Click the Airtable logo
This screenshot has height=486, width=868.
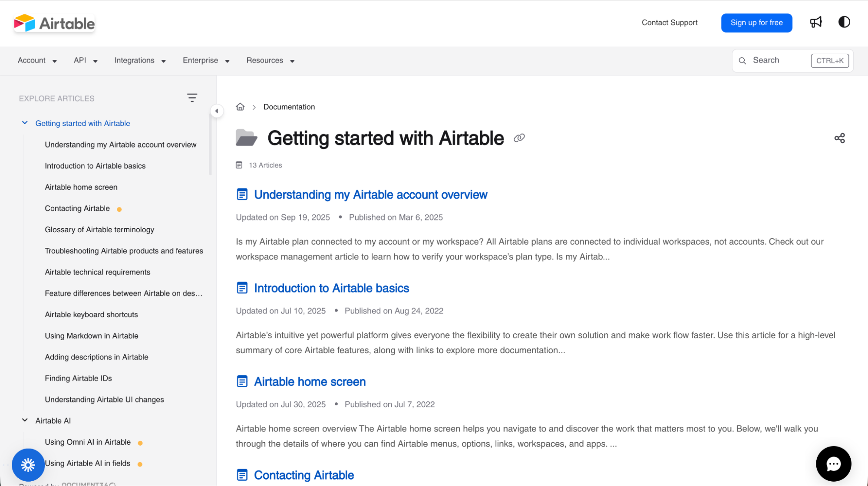[x=54, y=23]
